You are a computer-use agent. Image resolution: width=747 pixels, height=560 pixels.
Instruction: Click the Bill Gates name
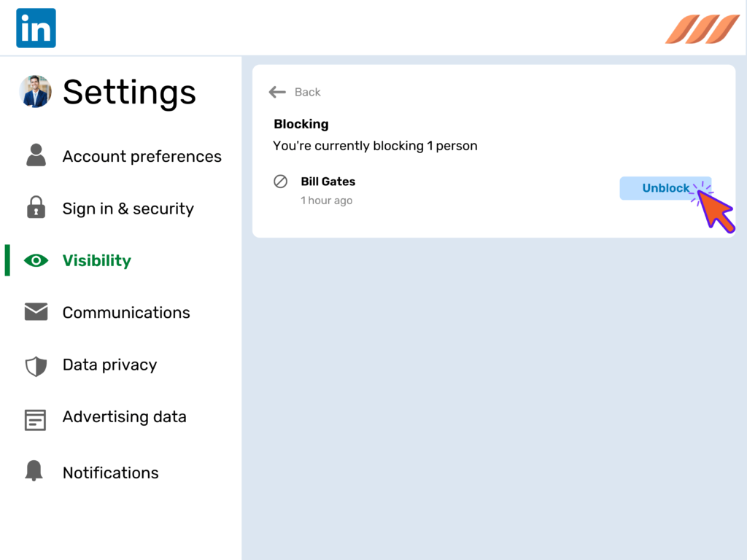pos(328,182)
